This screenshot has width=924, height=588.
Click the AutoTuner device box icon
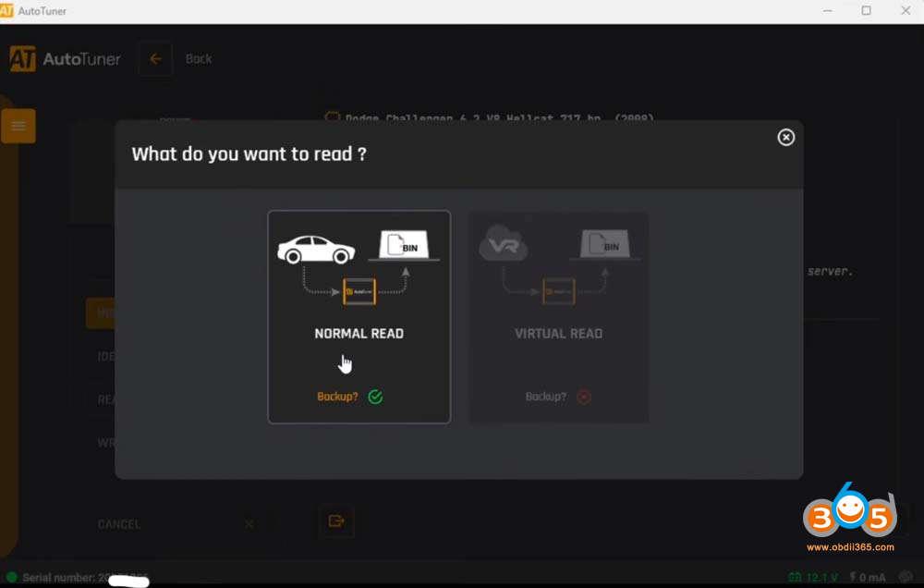tap(359, 291)
